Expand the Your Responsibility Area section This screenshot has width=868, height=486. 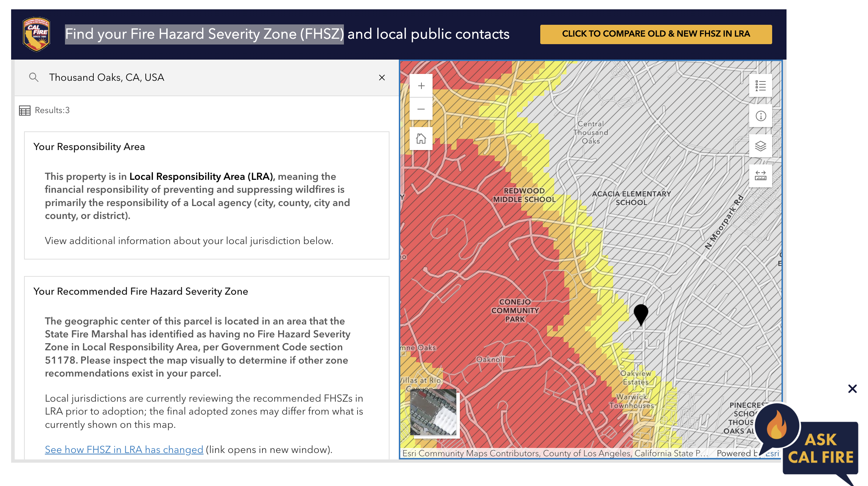pyautogui.click(x=89, y=146)
